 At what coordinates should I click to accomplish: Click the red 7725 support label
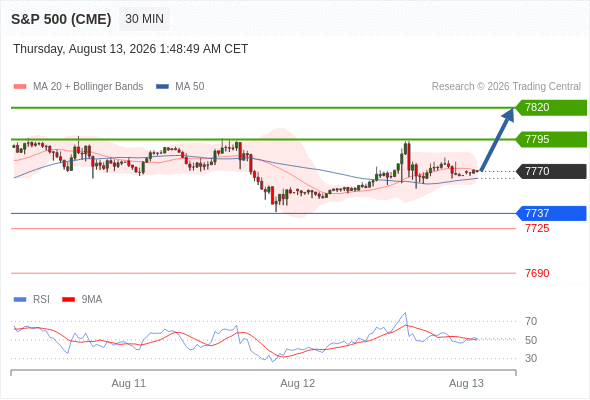pyautogui.click(x=537, y=228)
